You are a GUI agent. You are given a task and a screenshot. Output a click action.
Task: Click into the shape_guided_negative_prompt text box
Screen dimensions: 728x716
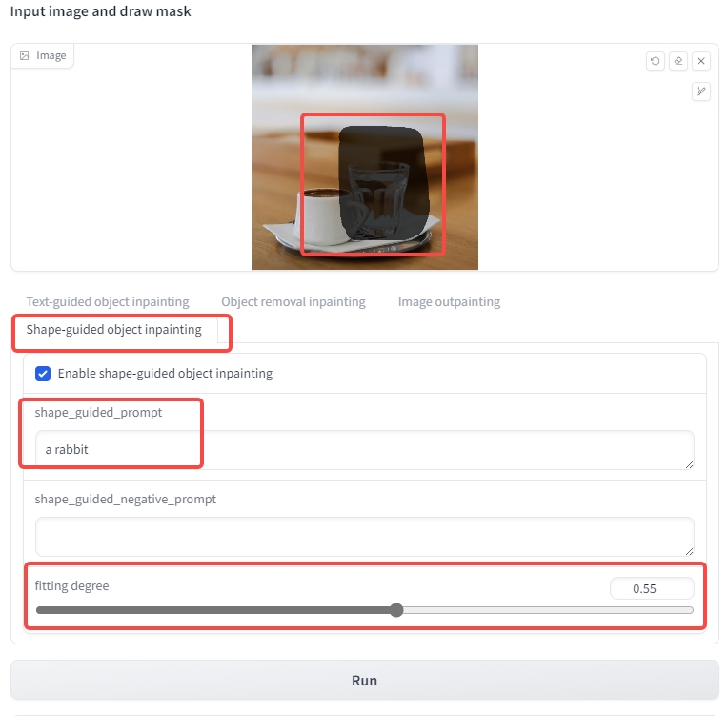click(365, 536)
